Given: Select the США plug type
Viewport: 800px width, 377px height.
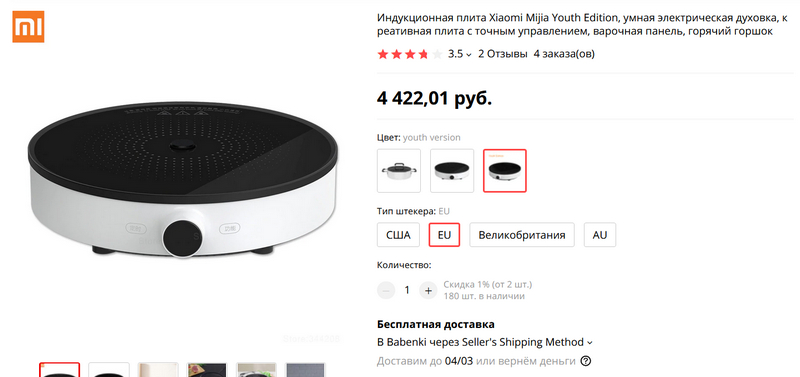Looking at the screenshot, I should coord(398,235).
